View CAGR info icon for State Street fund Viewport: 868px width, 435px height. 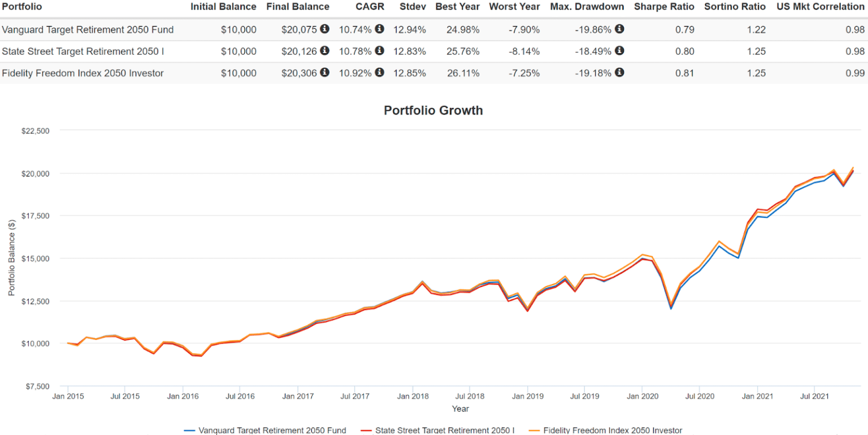(379, 51)
